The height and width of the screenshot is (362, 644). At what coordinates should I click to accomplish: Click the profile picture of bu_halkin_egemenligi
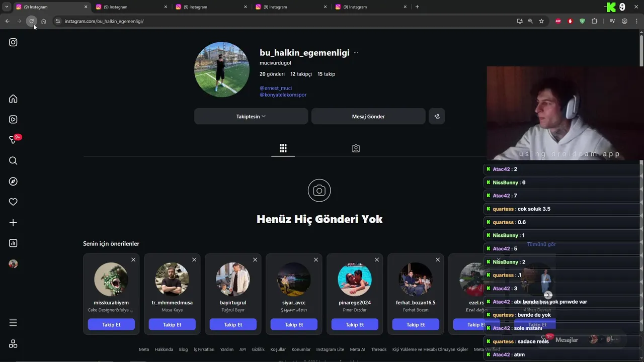pos(222,69)
